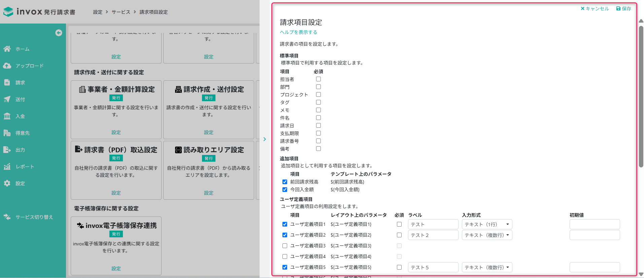The width and height of the screenshot is (644, 278).
Task: Click the 送付 paper plane icon
Action: pyautogui.click(x=7, y=99)
